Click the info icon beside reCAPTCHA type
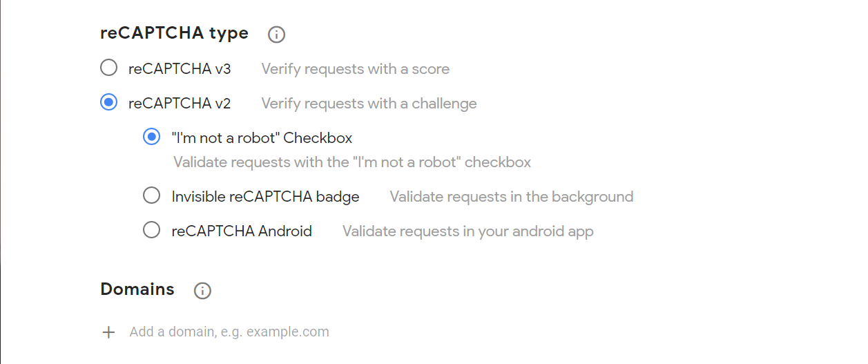Viewport: 868px width, 364px height. [276, 34]
